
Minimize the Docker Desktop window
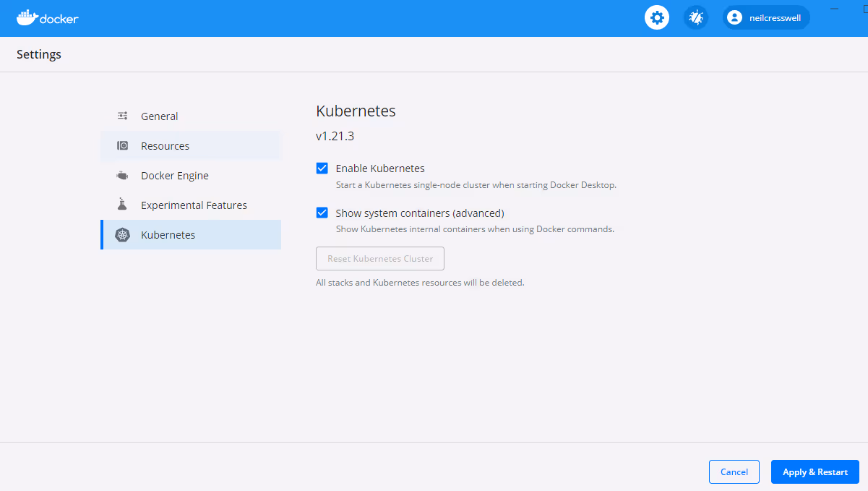(x=835, y=8)
